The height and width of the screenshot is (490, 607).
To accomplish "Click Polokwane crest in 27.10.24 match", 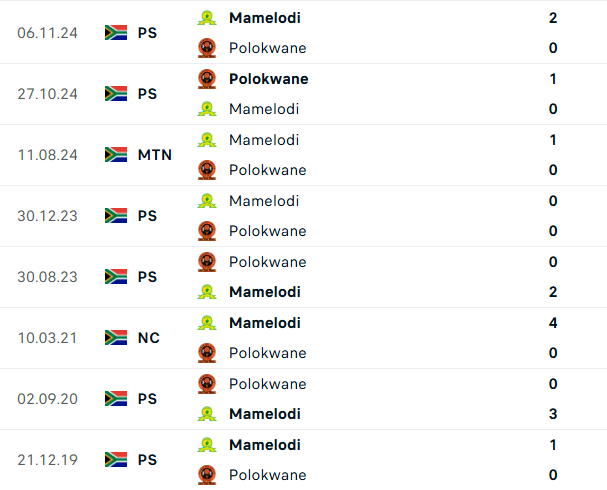I will (x=207, y=79).
